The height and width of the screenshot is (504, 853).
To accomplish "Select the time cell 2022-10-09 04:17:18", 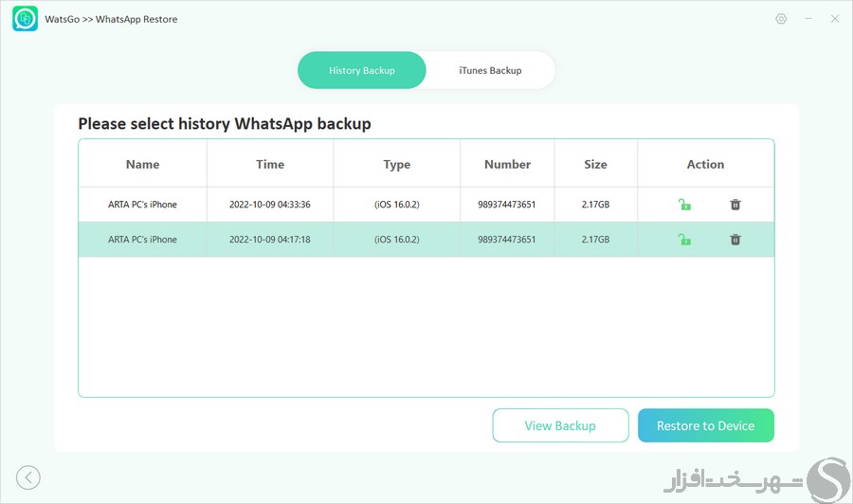I will [x=270, y=240].
